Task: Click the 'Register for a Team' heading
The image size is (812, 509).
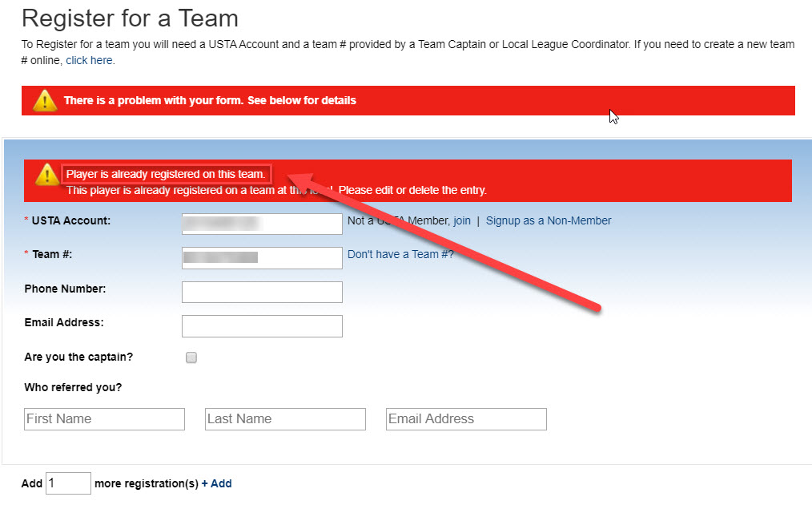Action: pyautogui.click(x=130, y=18)
